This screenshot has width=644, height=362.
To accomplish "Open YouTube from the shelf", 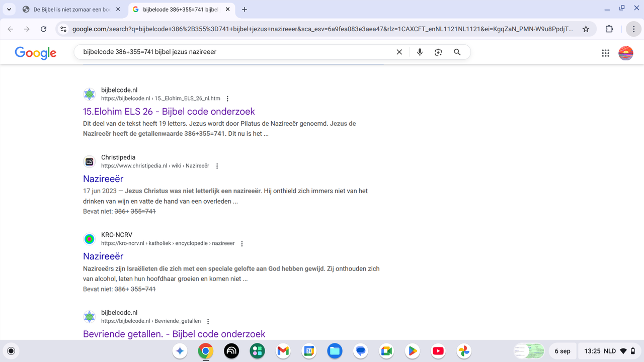I will [x=438, y=351].
